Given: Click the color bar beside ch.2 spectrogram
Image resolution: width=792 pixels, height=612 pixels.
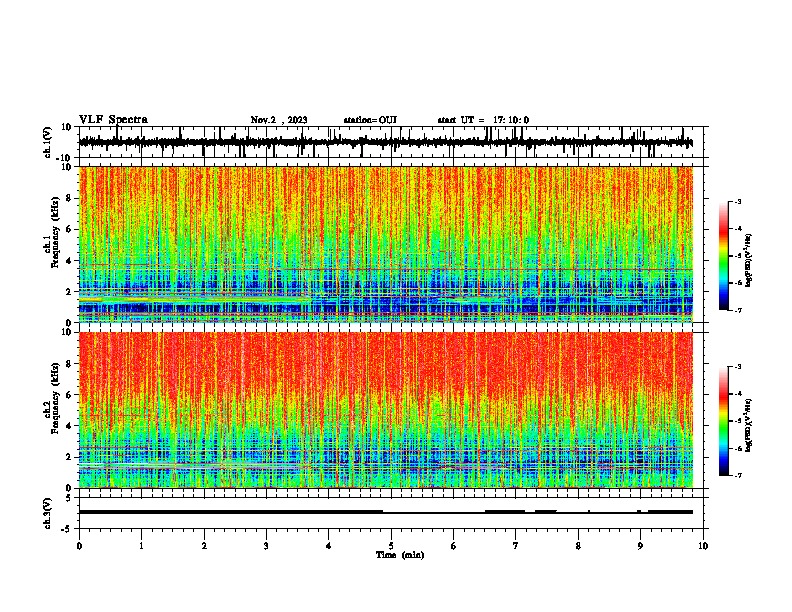Looking at the screenshot, I should pos(724,421).
